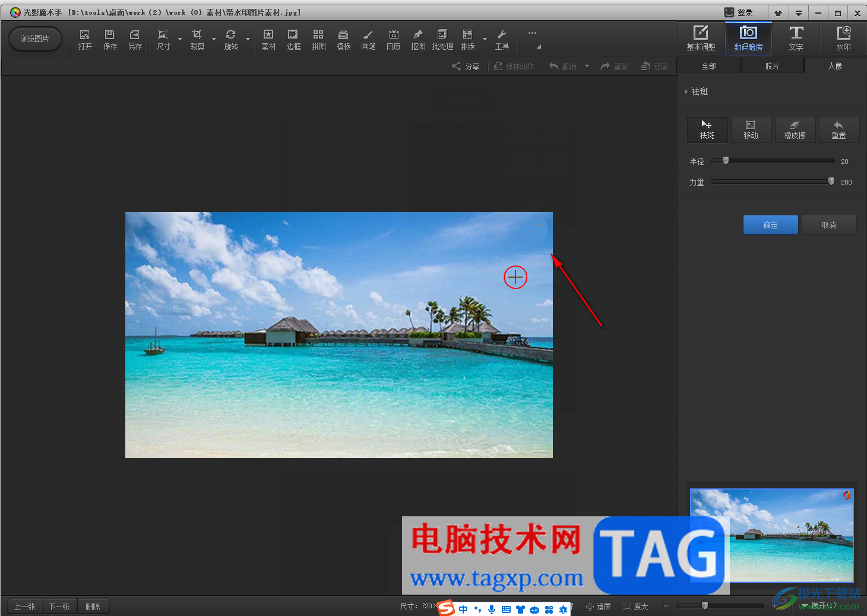Click the 重置 reset button
Viewport: 867px width, 616px height.
pos(838,130)
